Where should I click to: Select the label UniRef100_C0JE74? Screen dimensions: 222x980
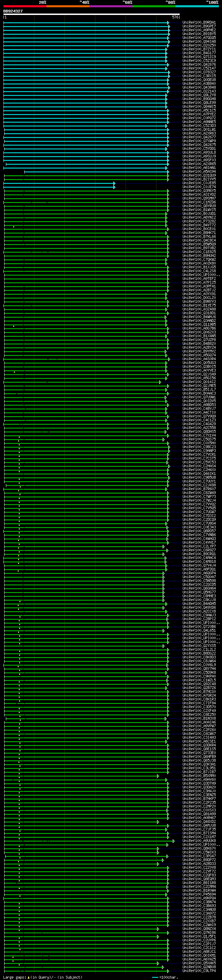pos(199,187)
